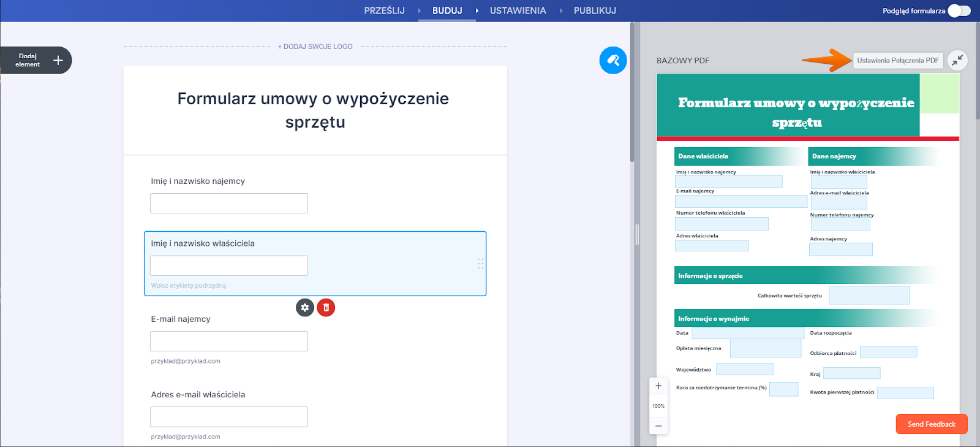Click PDF field next to Województwo
This screenshot has height=447, width=980.
click(745, 369)
